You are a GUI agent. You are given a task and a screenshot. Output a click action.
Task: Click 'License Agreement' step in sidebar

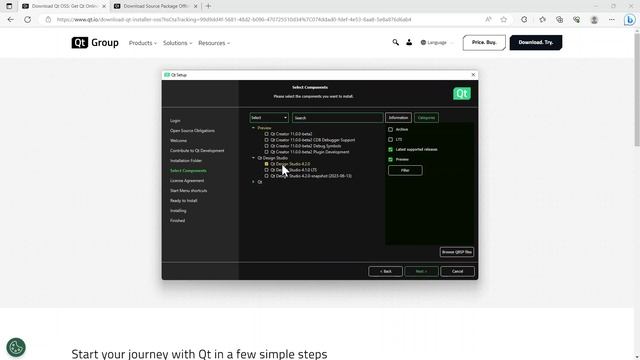[x=187, y=180]
